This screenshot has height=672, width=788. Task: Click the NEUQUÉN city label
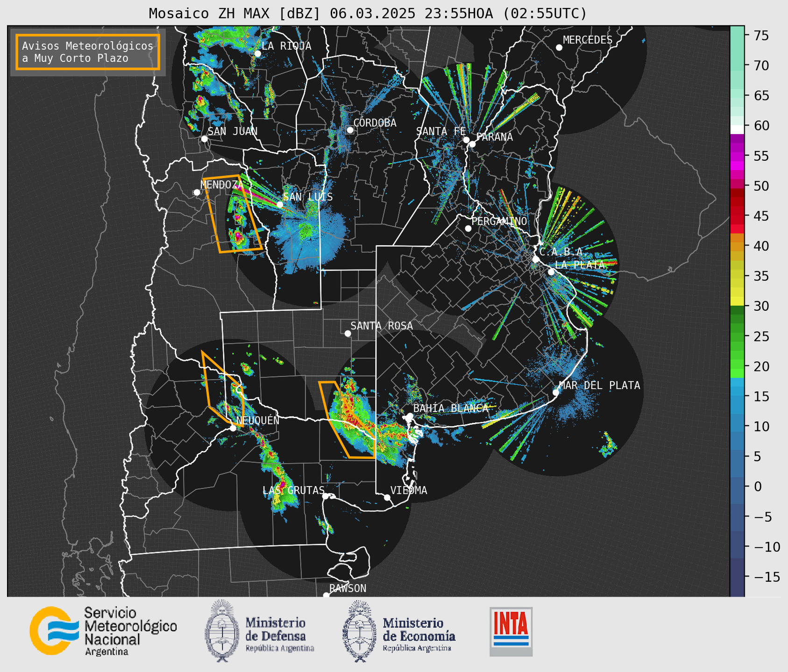pyautogui.click(x=258, y=421)
